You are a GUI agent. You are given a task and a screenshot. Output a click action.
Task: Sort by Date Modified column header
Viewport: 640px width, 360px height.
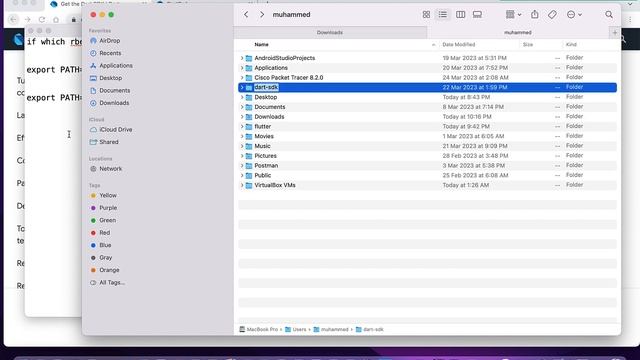tap(459, 44)
